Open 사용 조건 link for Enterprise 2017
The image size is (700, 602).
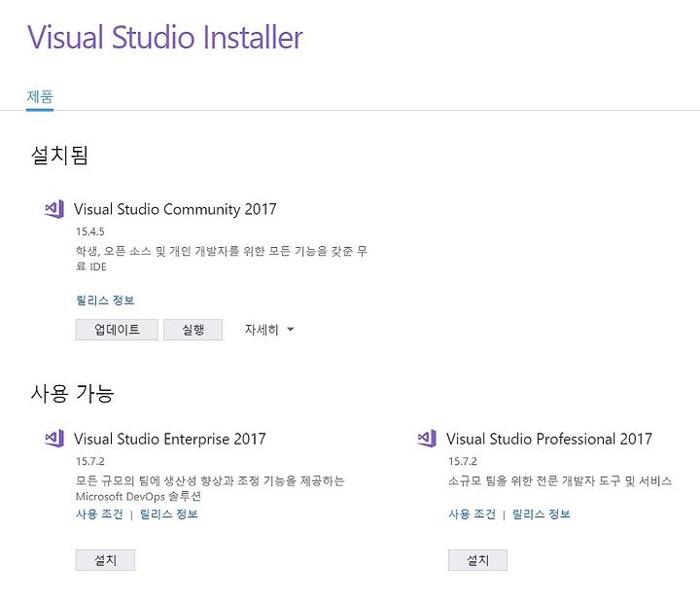(x=99, y=514)
